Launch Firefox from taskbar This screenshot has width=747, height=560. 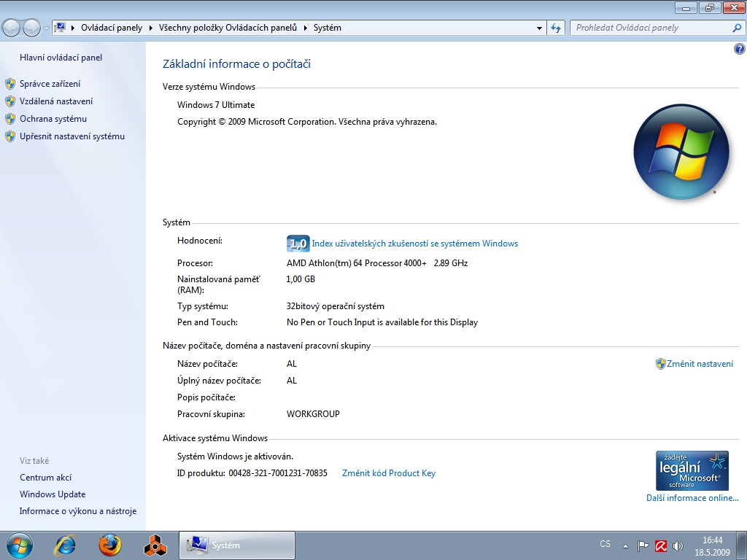(x=110, y=545)
